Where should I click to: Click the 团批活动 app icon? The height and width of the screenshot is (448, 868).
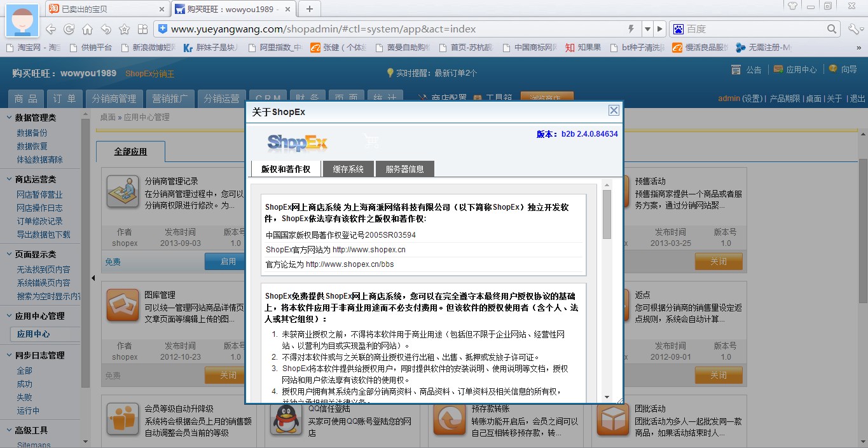(614, 419)
